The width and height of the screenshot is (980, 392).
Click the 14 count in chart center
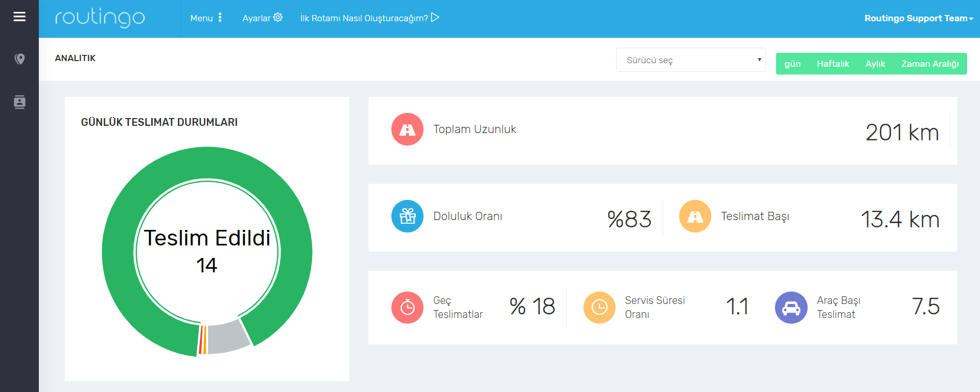(x=207, y=266)
